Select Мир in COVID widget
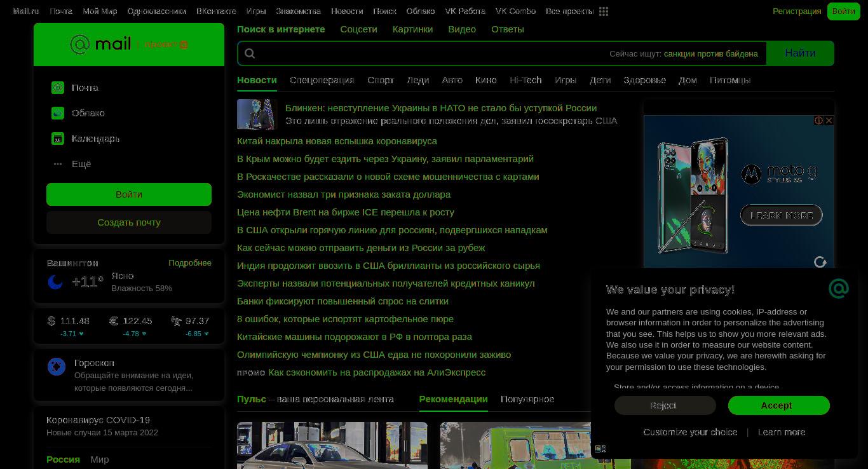Viewport: 868px width, 469px height. pyautogui.click(x=100, y=459)
